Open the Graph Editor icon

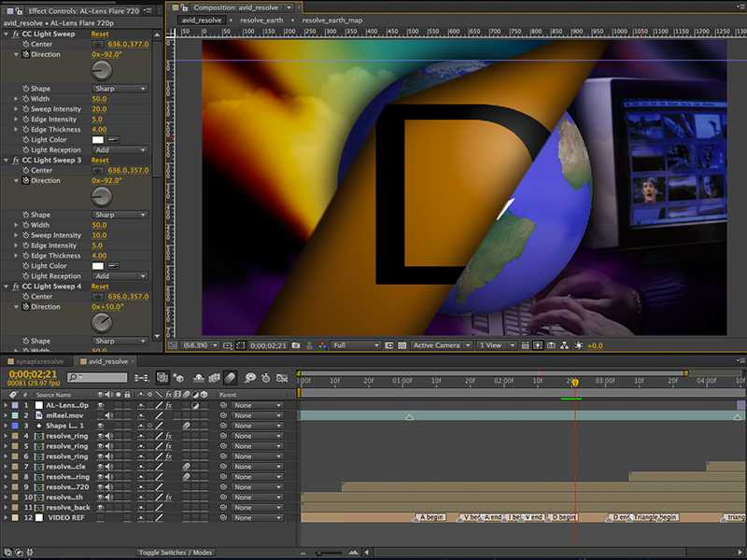(x=282, y=378)
